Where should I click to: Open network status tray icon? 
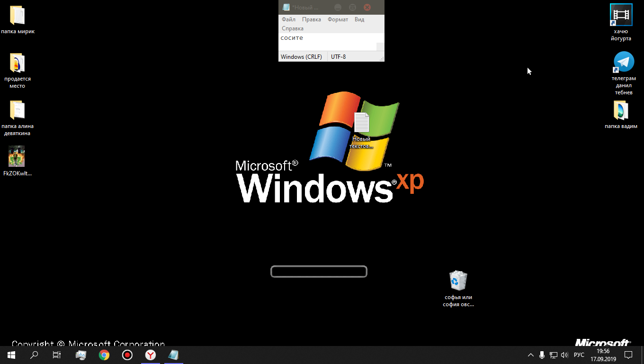(553, 355)
